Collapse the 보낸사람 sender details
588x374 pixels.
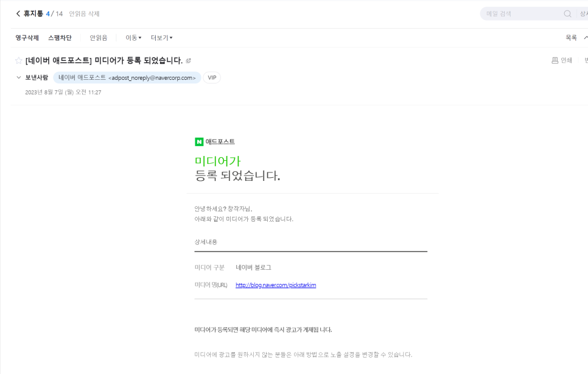tap(18, 77)
